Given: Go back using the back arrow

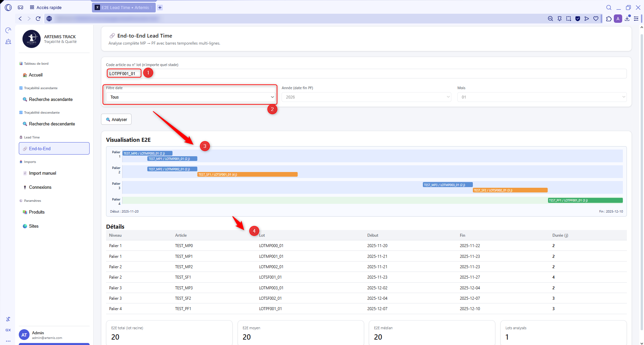Looking at the screenshot, I should [20, 19].
